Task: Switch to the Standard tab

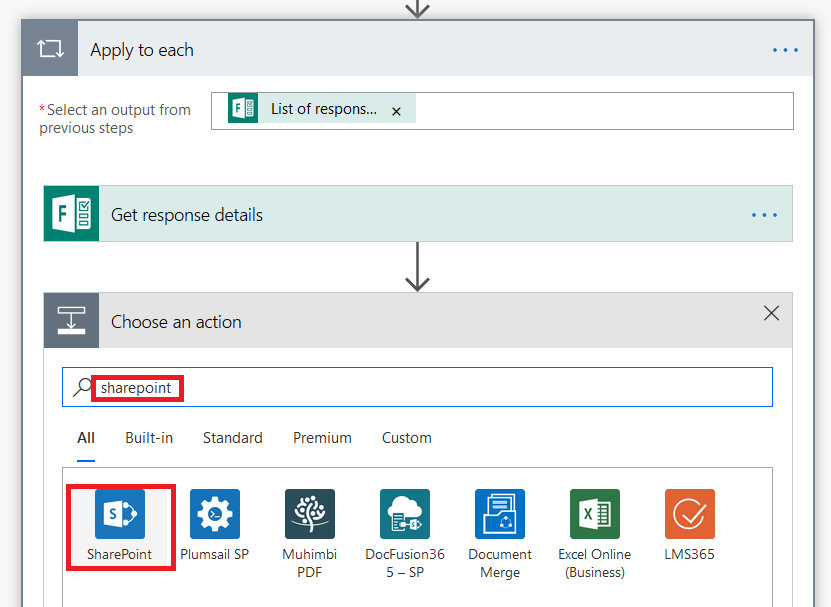Action: [x=233, y=438]
